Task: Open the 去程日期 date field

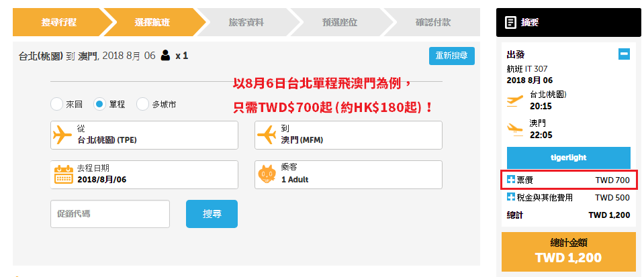Action: click(144, 175)
